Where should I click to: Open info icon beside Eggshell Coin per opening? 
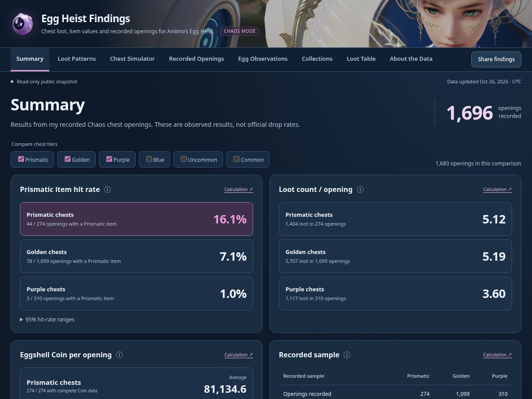[x=119, y=355]
